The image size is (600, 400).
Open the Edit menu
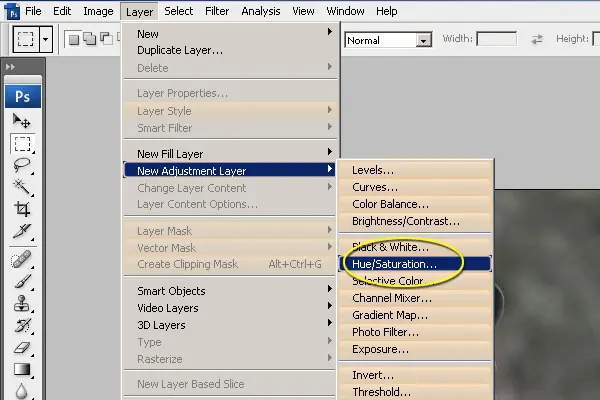[62, 11]
